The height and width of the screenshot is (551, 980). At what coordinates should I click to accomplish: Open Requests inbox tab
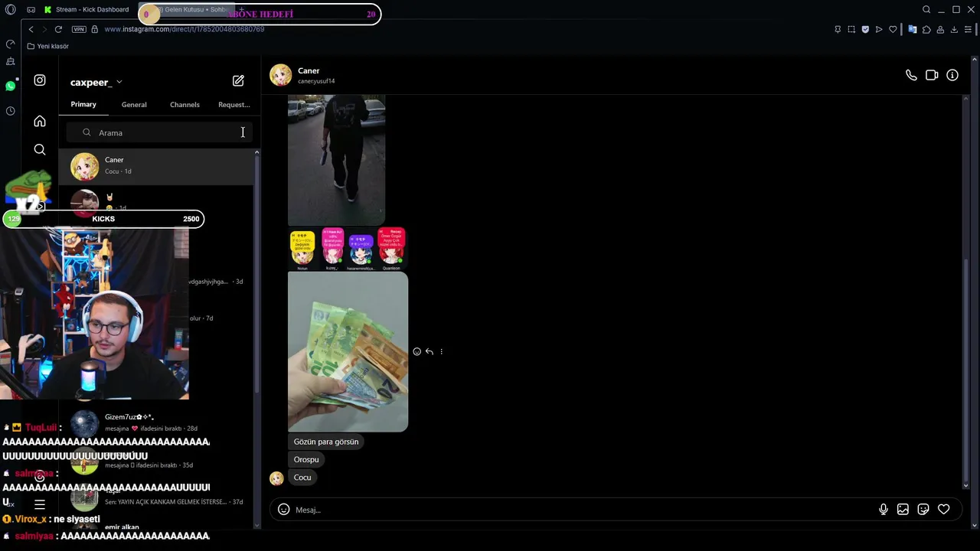tap(234, 105)
